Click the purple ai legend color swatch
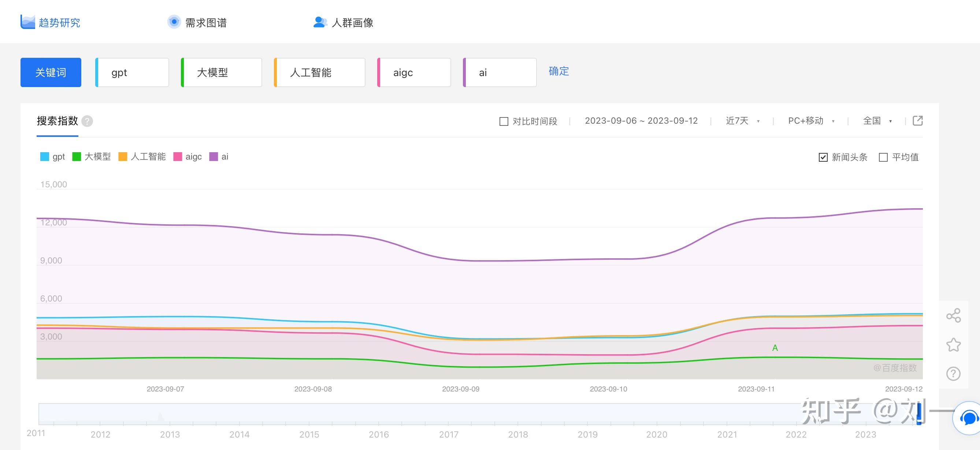Screen dimensions: 980x450 (214, 157)
